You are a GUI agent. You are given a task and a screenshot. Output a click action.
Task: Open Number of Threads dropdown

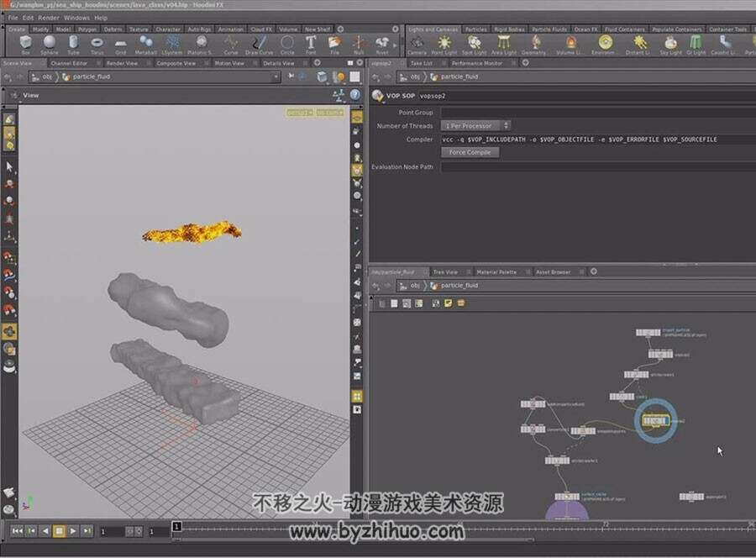tap(475, 125)
